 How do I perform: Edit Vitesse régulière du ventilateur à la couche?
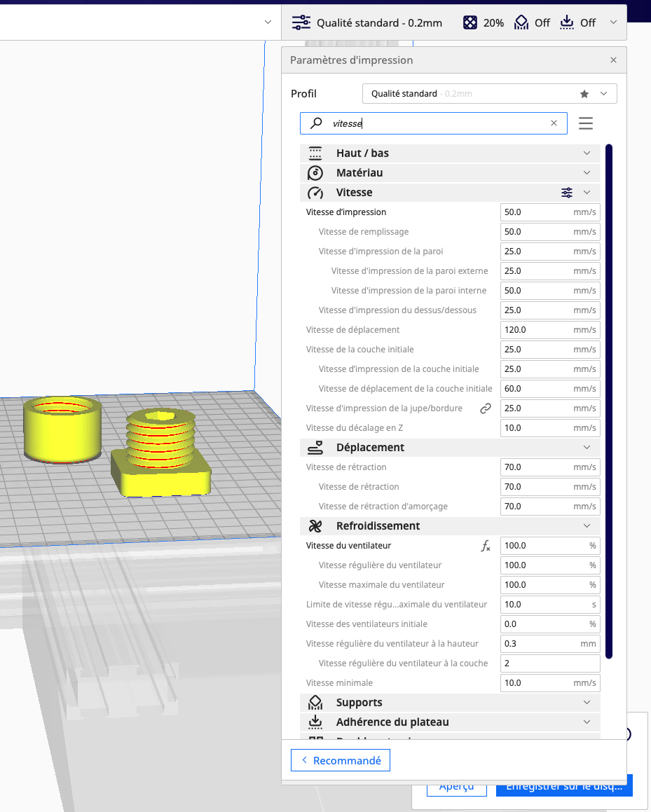[x=550, y=663]
